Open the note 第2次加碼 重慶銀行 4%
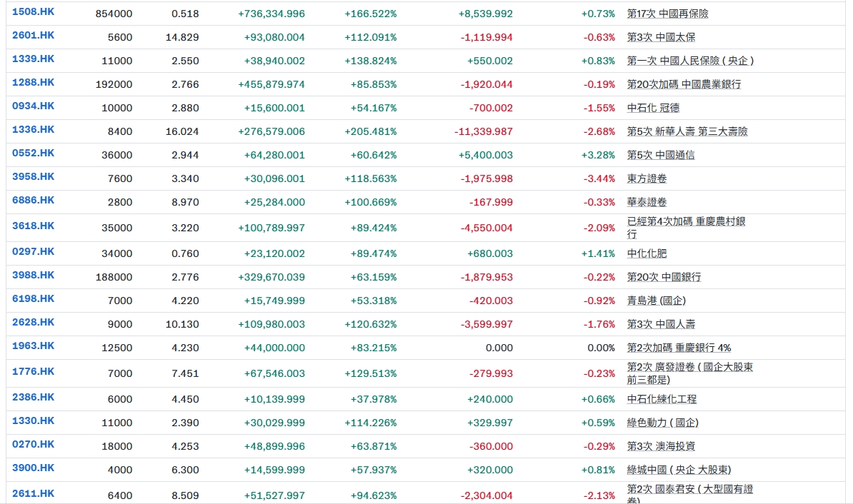The width and height of the screenshot is (853, 504). point(679,348)
